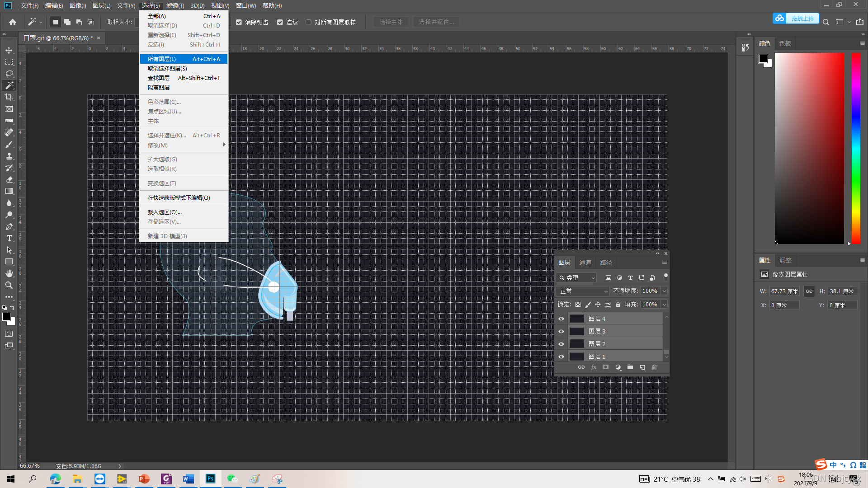Click the vertical hue spectrum slider
Image resolution: width=868 pixels, height=488 pixels.
click(856, 148)
